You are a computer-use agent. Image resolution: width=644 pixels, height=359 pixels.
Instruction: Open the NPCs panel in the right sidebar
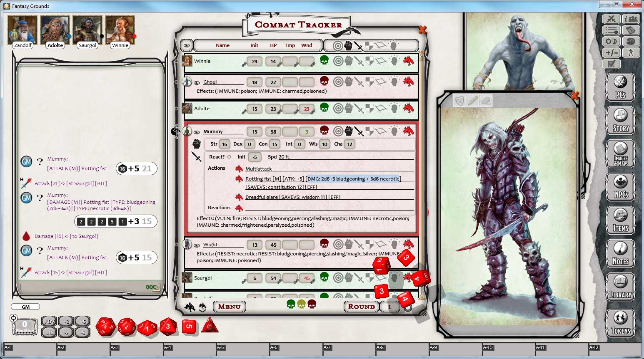(620, 187)
